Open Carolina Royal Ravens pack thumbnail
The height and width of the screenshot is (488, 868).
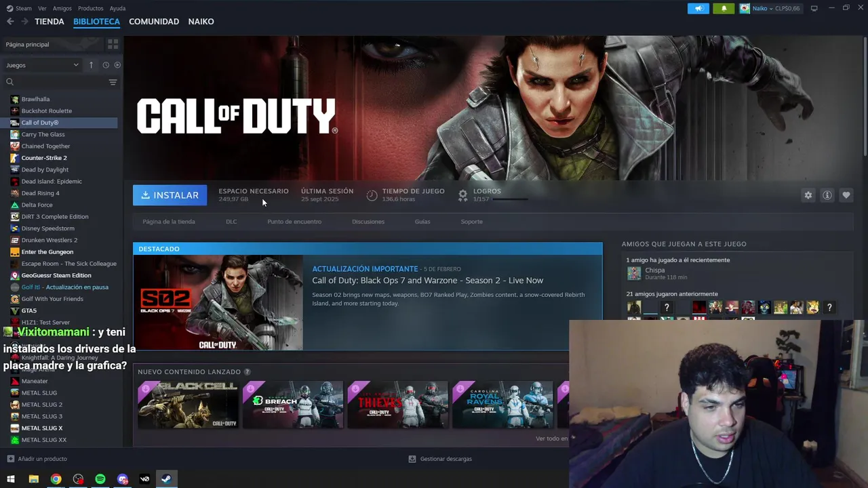click(502, 405)
